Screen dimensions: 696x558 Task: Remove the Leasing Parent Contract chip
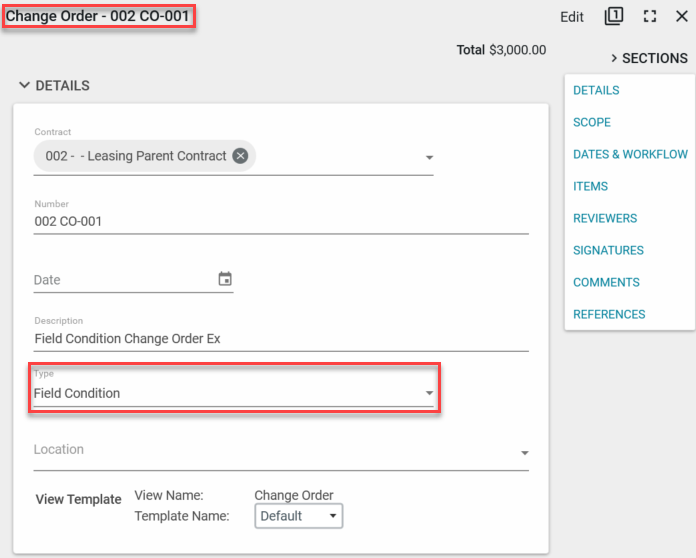pyautogui.click(x=240, y=156)
